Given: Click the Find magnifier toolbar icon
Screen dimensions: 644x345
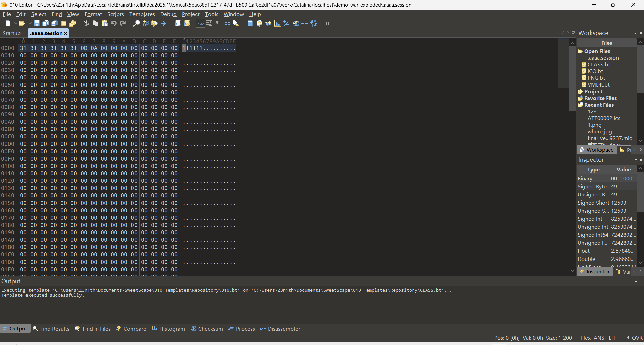Looking at the screenshot, I should coord(136,23).
